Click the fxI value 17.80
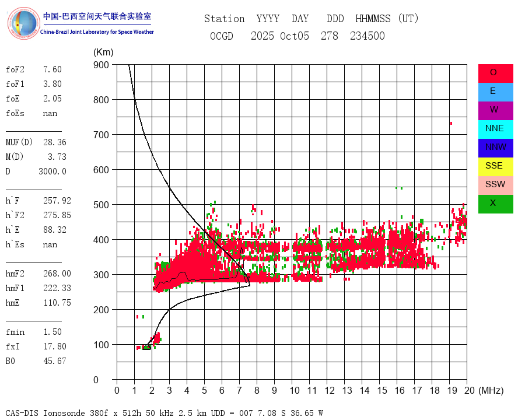525x420 pixels. 55,346
